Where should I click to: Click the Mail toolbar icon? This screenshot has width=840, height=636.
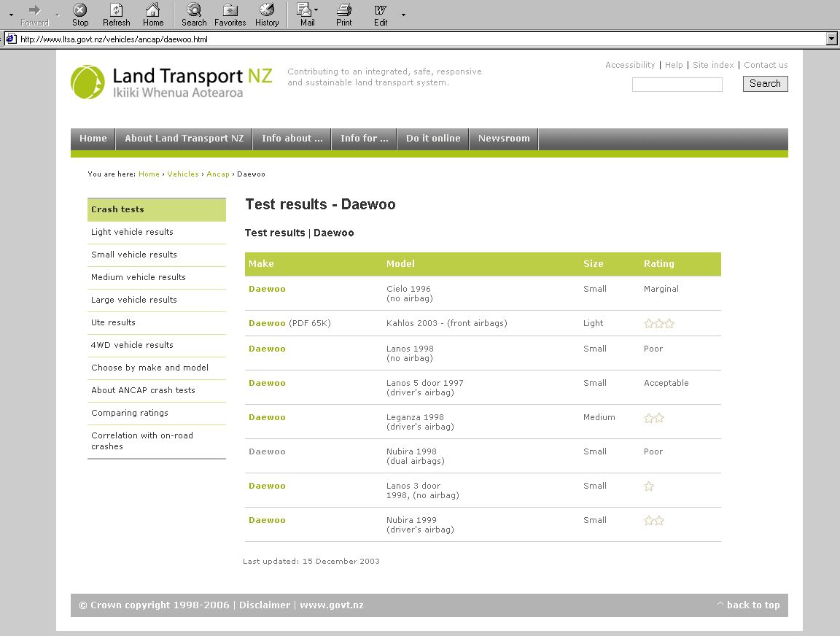(306, 15)
